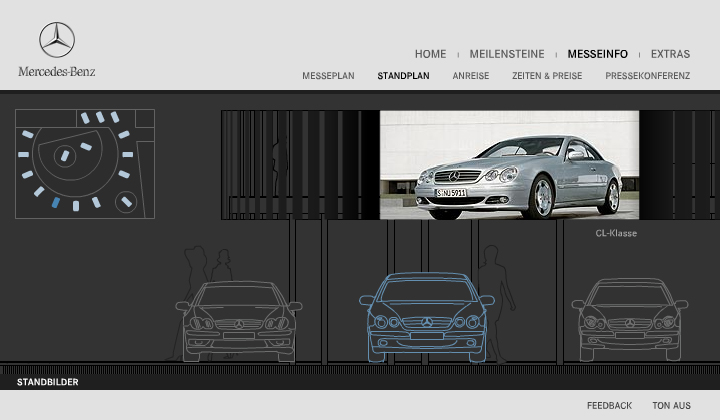Open the FEEDBACK link
The width and height of the screenshot is (720, 420).
[609, 405]
